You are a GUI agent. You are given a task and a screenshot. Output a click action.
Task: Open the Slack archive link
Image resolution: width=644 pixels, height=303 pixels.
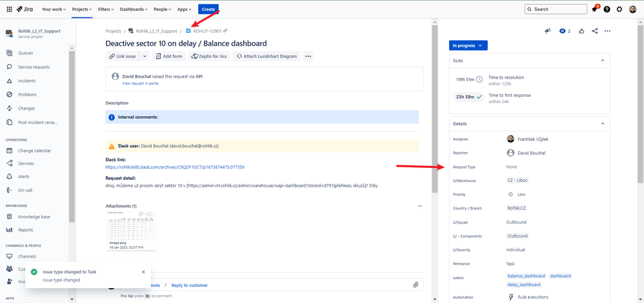(175, 167)
